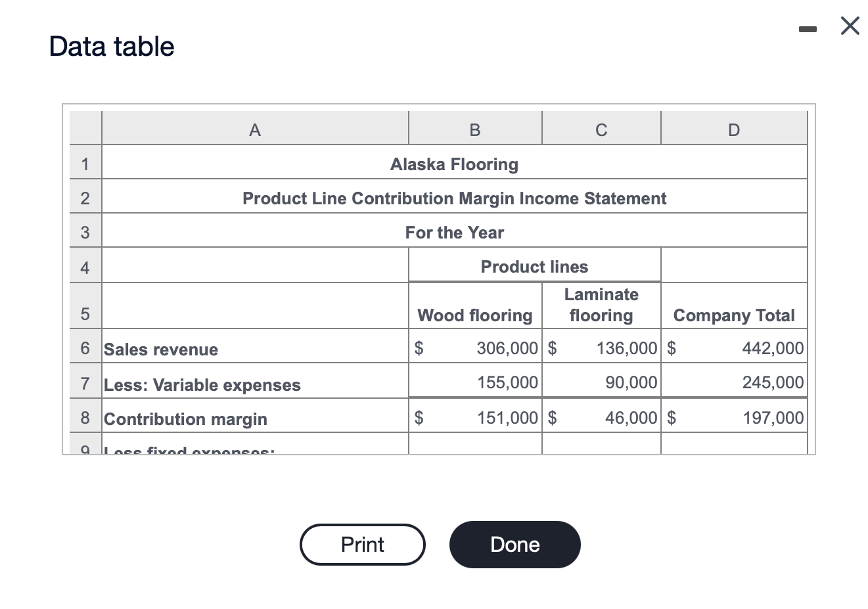Select the Company Total header cell
Viewport: 868px width, 609px height.
point(733,315)
